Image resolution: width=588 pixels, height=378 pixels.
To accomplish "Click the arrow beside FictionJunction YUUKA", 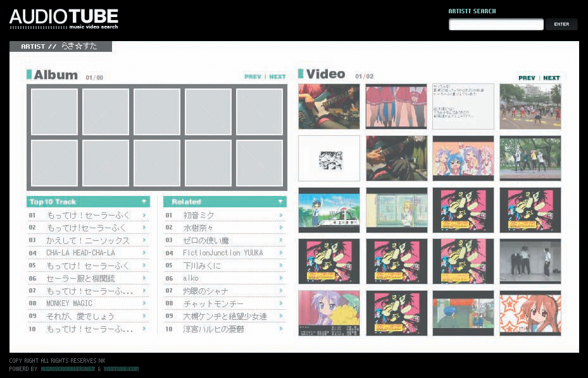I will (281, 253).
